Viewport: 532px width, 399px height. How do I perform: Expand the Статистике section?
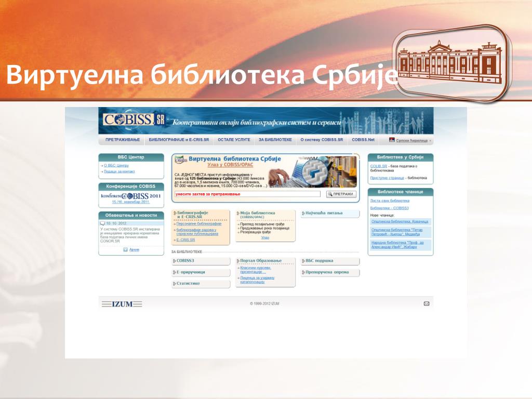coord(201,284)
